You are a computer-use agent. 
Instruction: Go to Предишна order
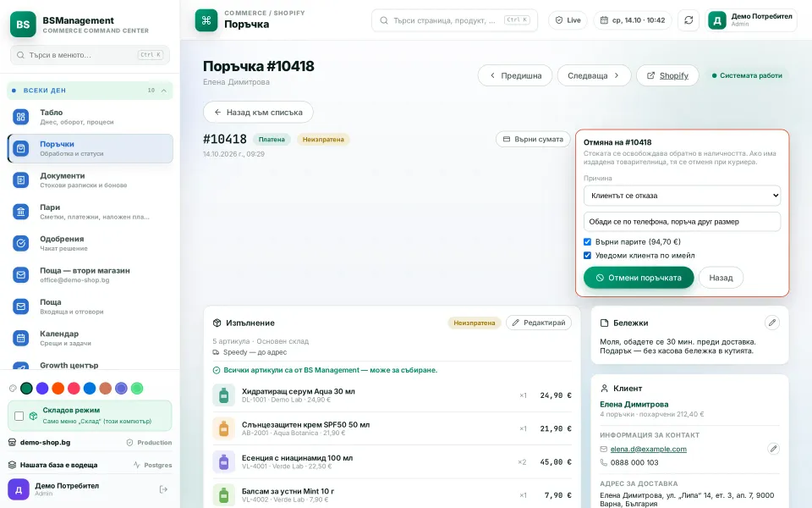tap(515, 75)
